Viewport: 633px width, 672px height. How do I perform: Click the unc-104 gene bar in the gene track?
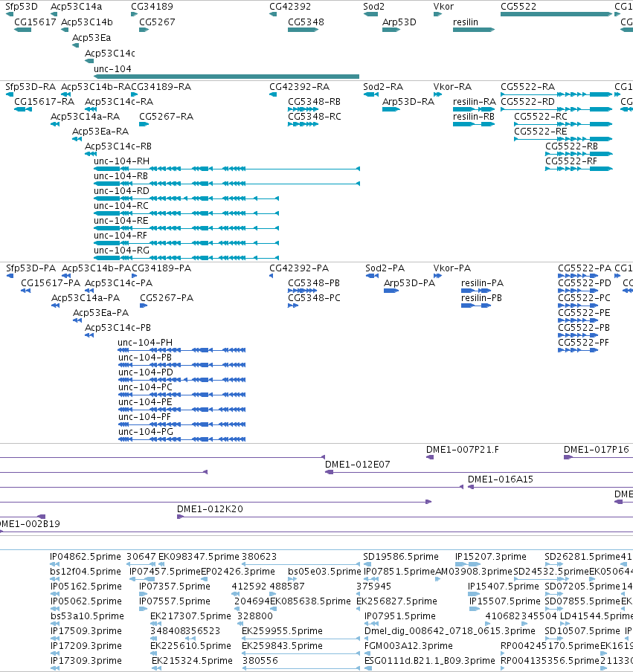pyautogui.click(x=226, y=77)
